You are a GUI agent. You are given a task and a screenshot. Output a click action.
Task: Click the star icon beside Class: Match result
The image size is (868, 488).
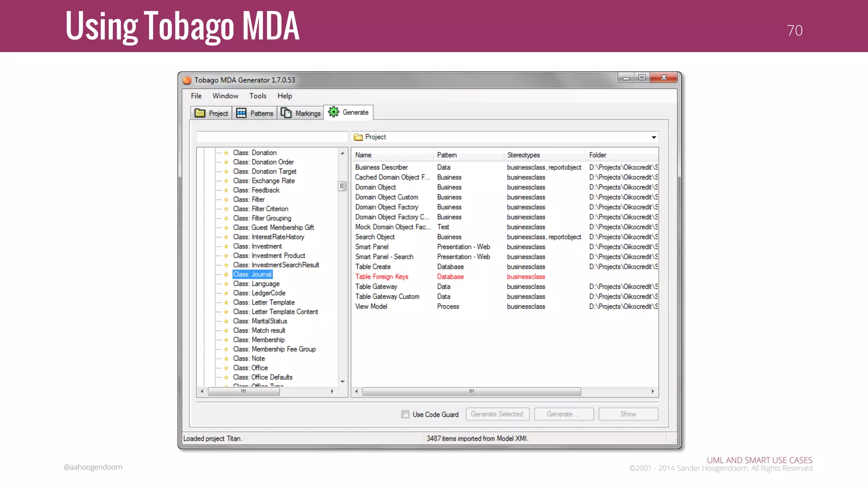[x=226, y=331]
